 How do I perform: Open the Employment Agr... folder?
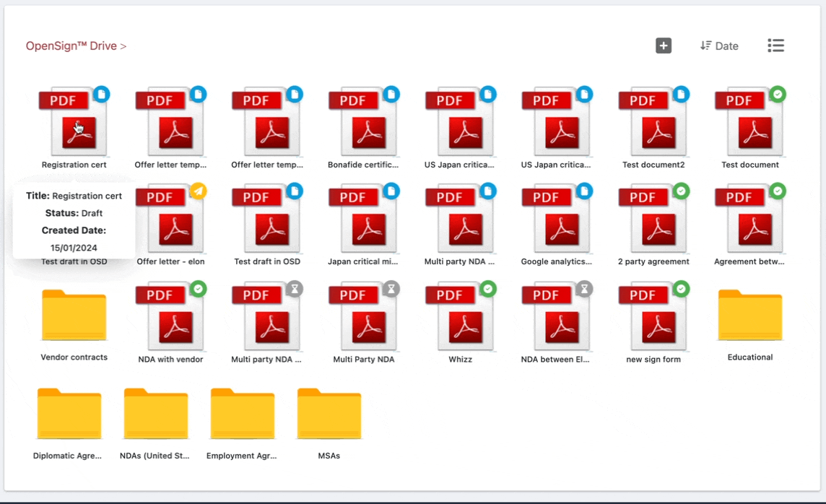click(243, 414)
